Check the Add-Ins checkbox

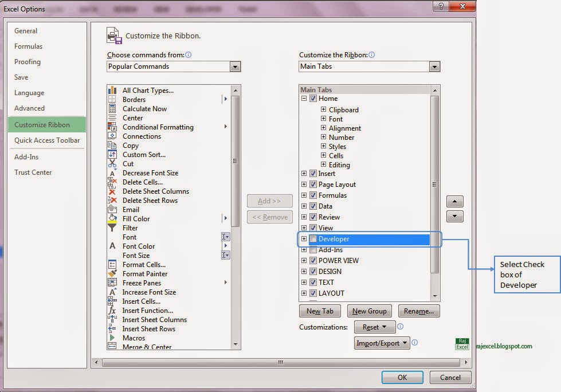313,250
